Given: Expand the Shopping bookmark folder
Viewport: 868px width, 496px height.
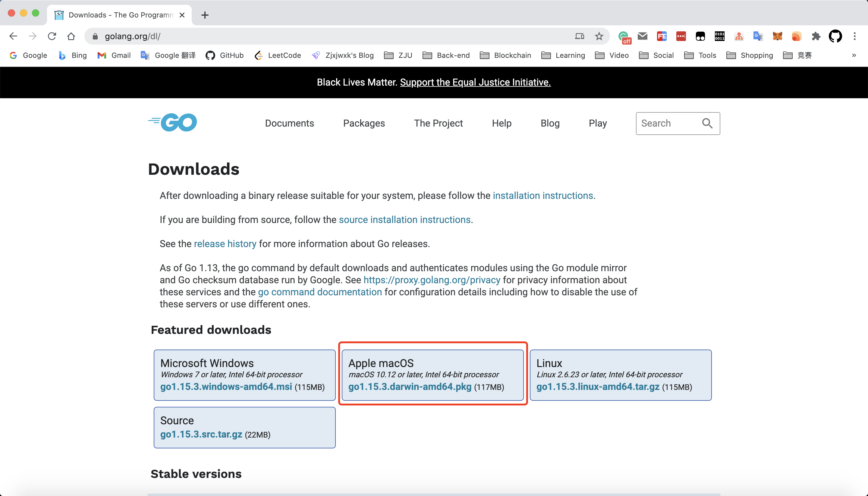Looking at the screenshot, I should (750, 55).
